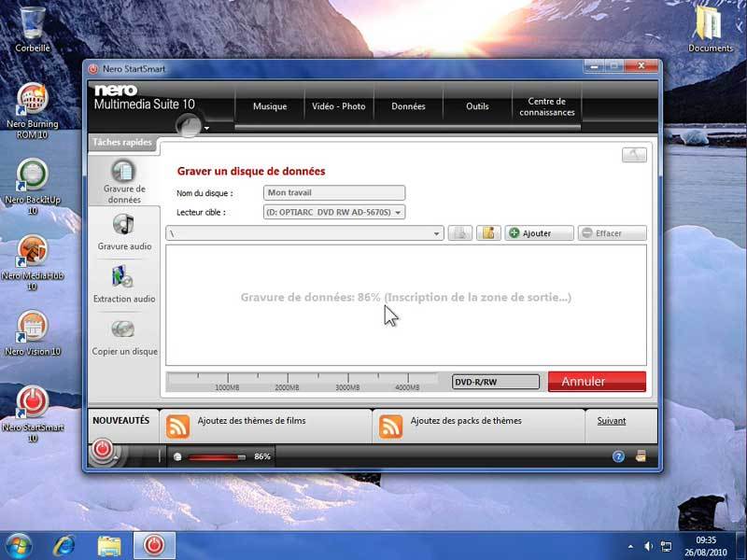Switch to the Vidéo - Photo tab
The image size is (747, 560).
[339, 106]
